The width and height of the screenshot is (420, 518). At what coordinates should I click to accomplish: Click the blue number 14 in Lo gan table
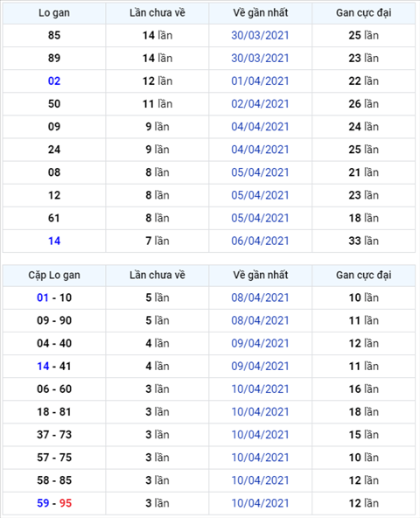[54, 241]
